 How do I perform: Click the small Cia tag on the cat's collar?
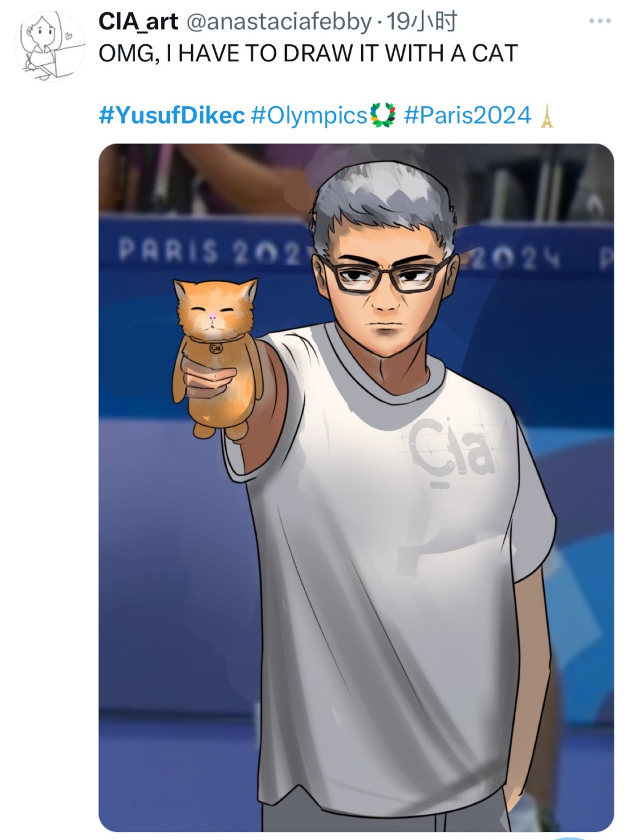point(216,347)
